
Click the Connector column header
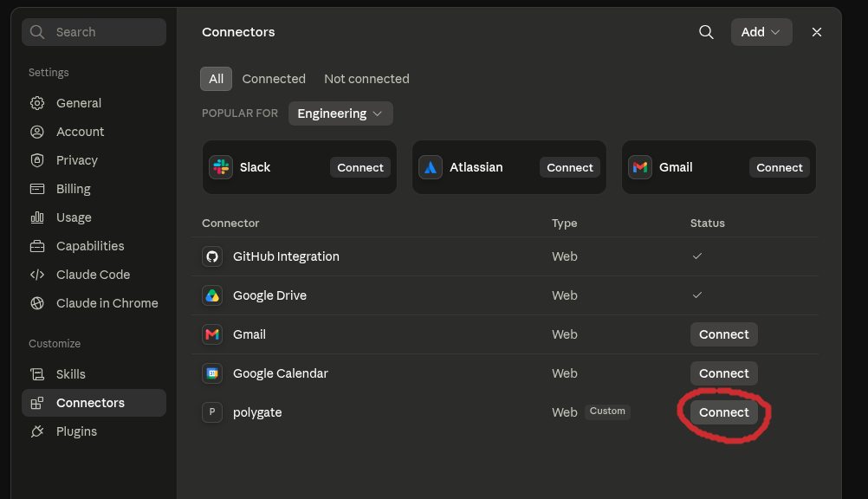click(x=230, y=224)
